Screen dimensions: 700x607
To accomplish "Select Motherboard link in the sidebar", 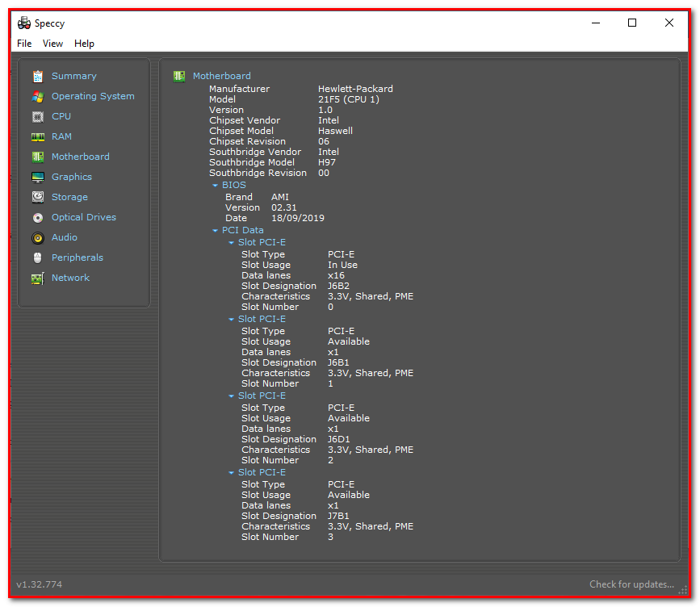I will tap(81, 157).
